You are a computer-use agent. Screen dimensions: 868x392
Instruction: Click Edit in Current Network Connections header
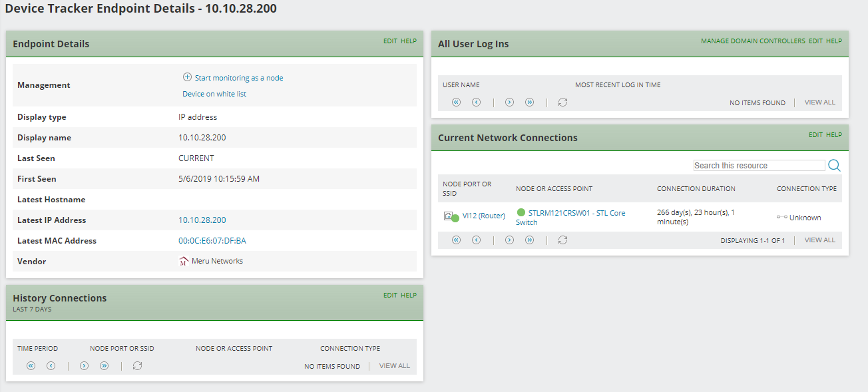tap(815, 135)
